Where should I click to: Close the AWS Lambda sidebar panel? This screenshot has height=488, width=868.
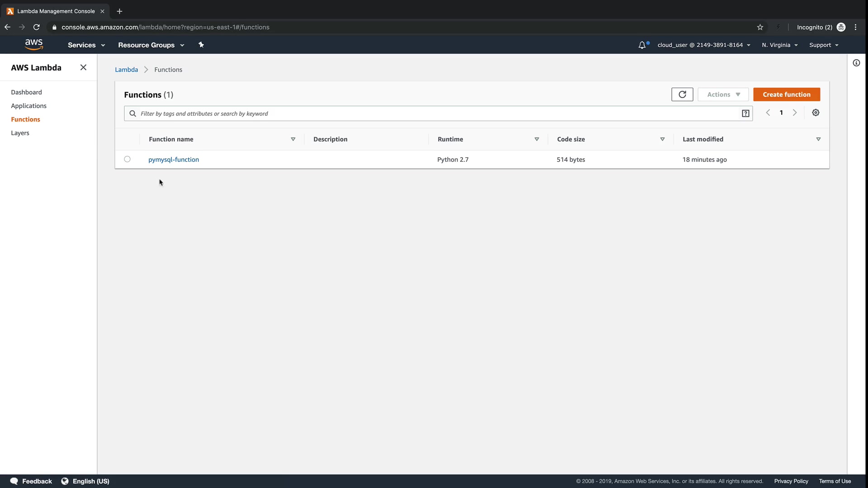(83, 67)
